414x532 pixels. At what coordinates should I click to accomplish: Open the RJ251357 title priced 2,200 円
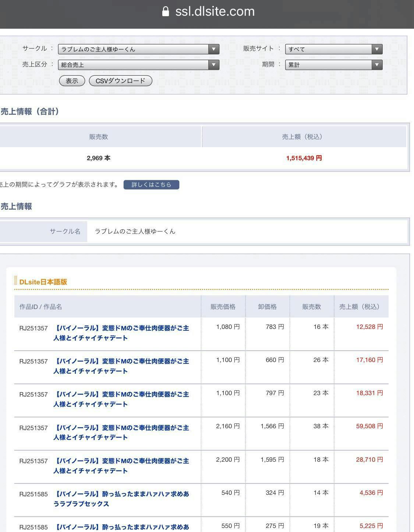[121, 466]
